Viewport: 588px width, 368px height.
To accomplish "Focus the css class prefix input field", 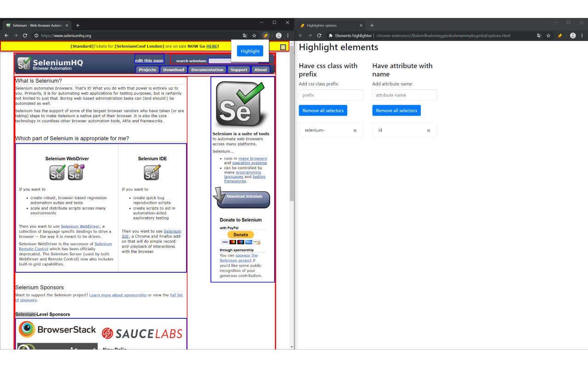I will pos(331,95).
